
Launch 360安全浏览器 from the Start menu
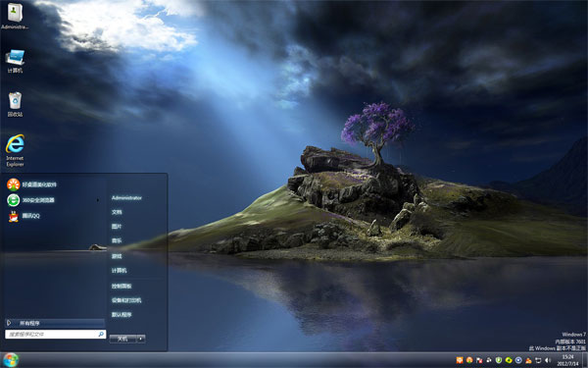click(30, 200)
